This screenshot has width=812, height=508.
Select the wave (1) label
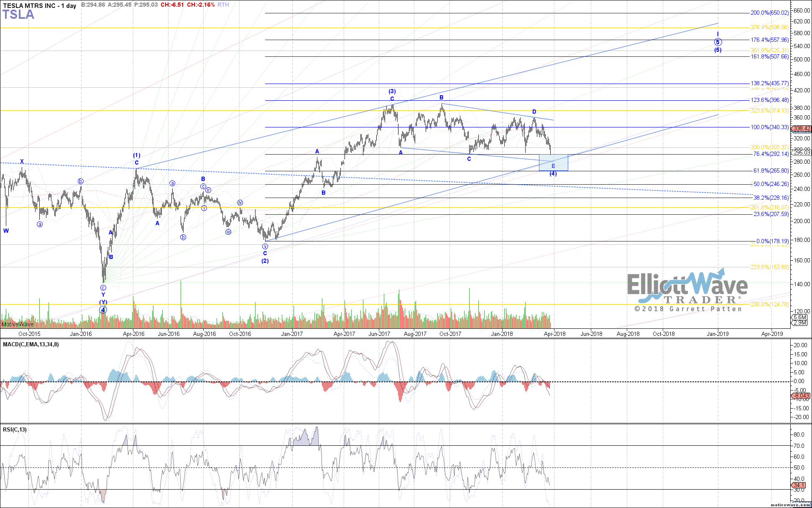(x=137, y=155)
